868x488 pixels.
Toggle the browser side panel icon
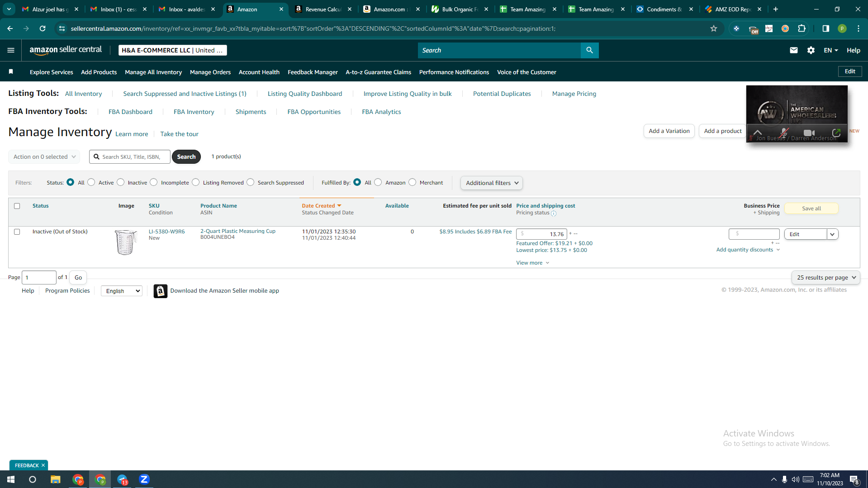pos(825,28)
